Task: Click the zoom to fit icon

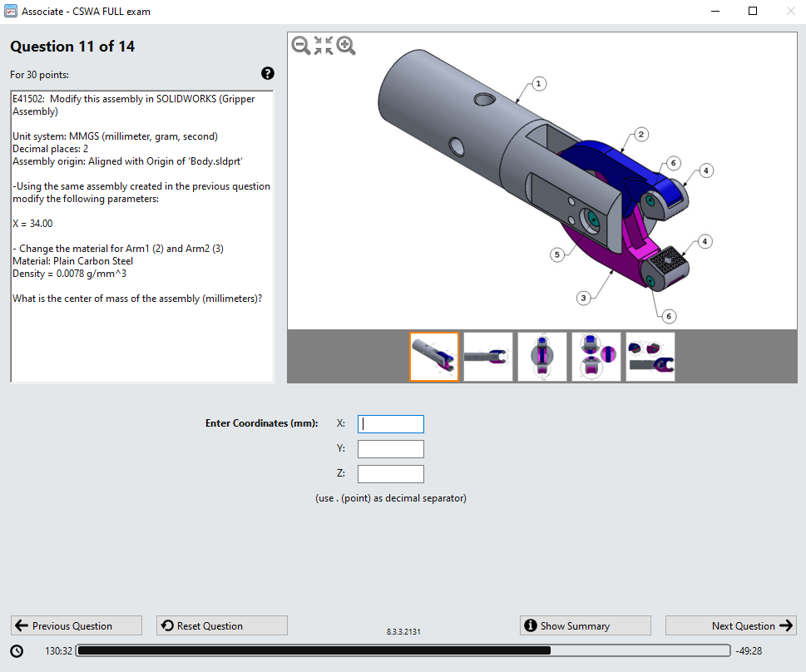Action: pyautogui.click(x=323, y=46)
